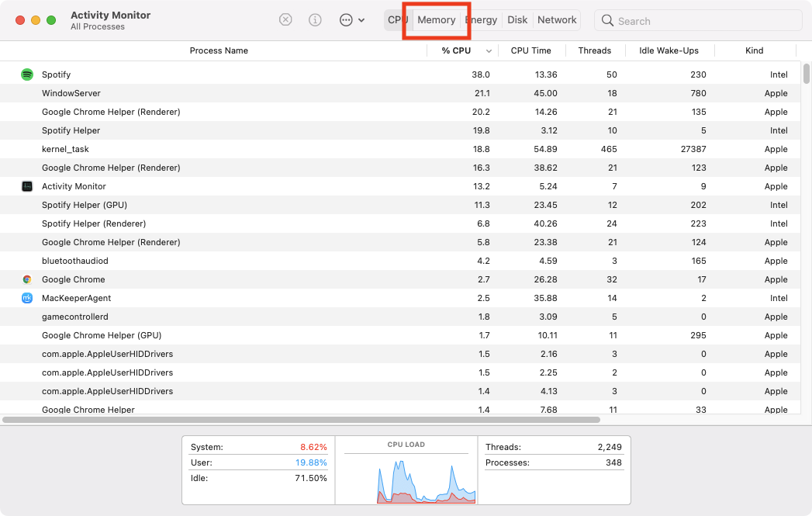Select the bluetoothaudiod process row
This screenshot has height=516, width=812.
pos(402,261)
